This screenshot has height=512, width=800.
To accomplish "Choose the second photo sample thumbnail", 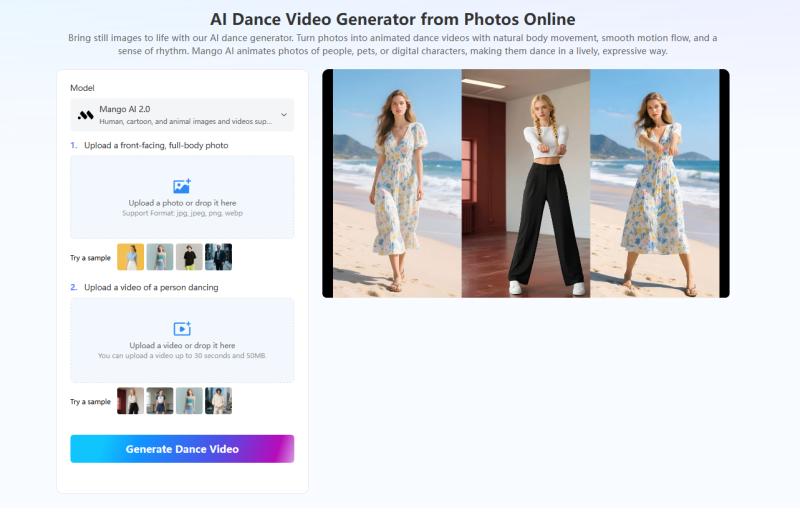I will 160,257.
